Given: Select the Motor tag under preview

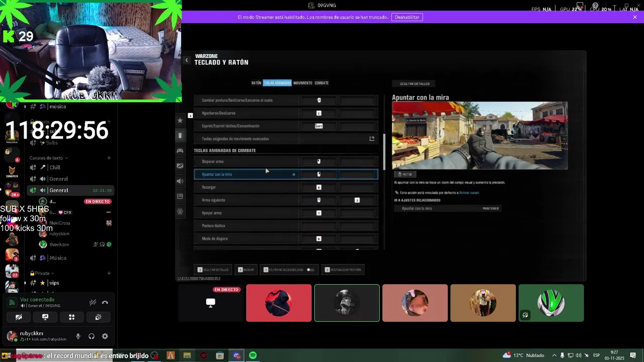Looking at the screenshot, I should click(x=405, y=174).
